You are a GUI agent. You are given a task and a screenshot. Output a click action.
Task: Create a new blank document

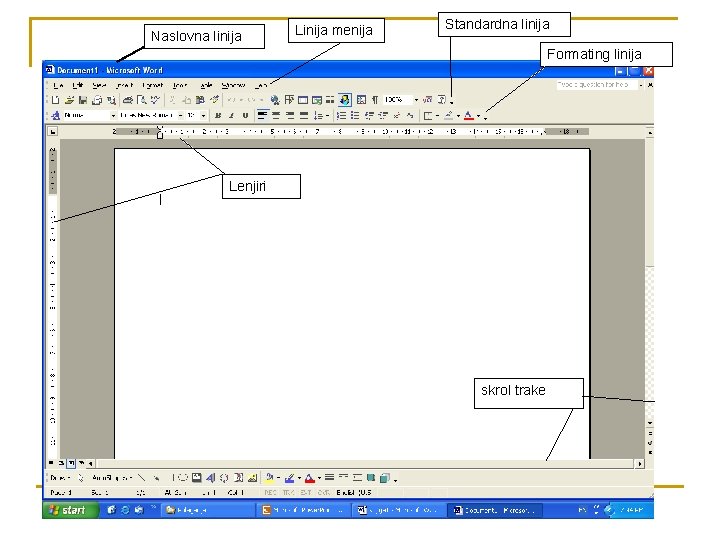pos(55,100)
